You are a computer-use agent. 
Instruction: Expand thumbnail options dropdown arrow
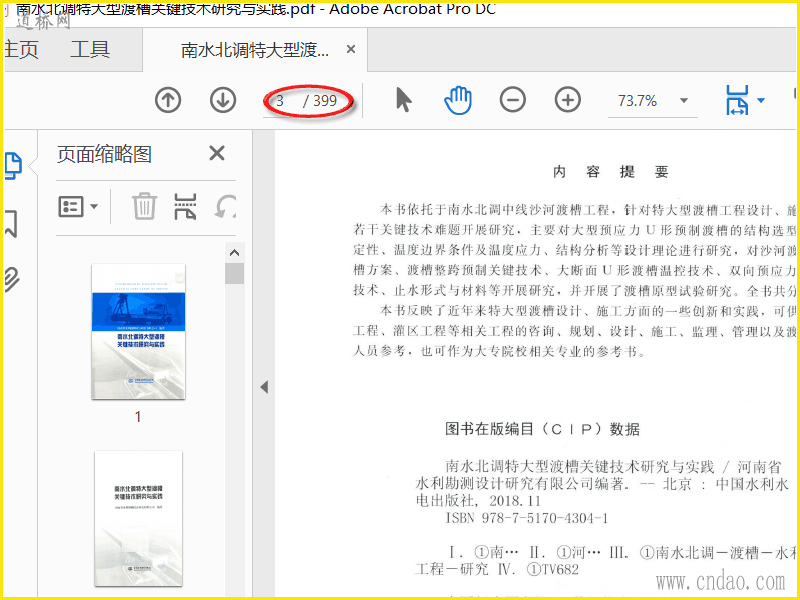pyautogui.click(x=94, y=207)
